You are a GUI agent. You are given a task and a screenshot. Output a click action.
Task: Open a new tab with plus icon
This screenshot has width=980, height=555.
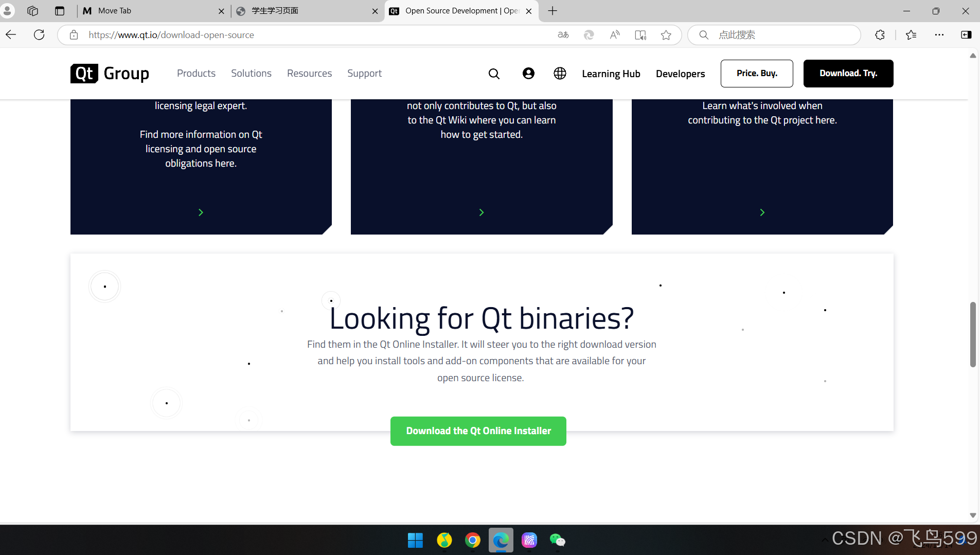coord(553,11)
